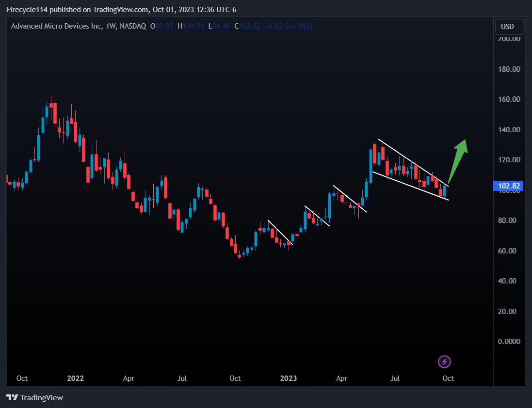This screenshot has height=408, width=532.
Task: Click the 2022 time axis label
Action: 75,378
